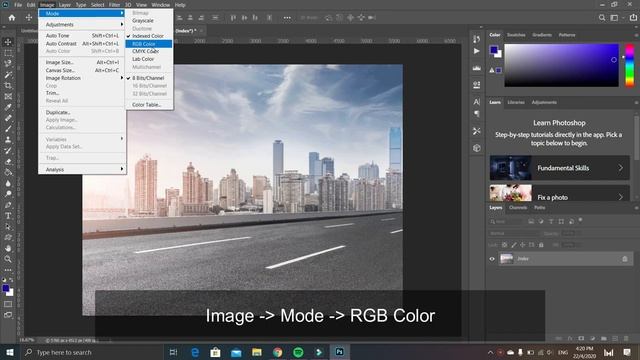Toggle lock position in Layers panel

click(523, 245)
